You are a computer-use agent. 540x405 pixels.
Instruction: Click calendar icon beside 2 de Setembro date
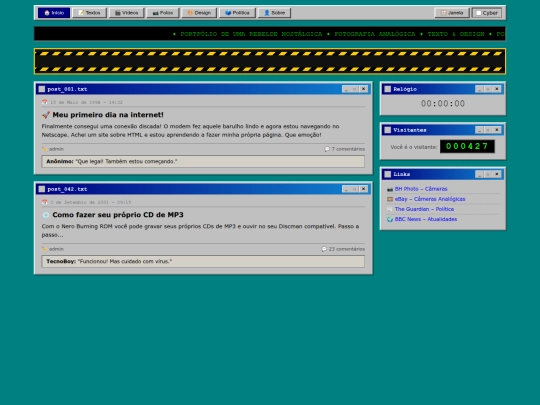coord(44,202)
